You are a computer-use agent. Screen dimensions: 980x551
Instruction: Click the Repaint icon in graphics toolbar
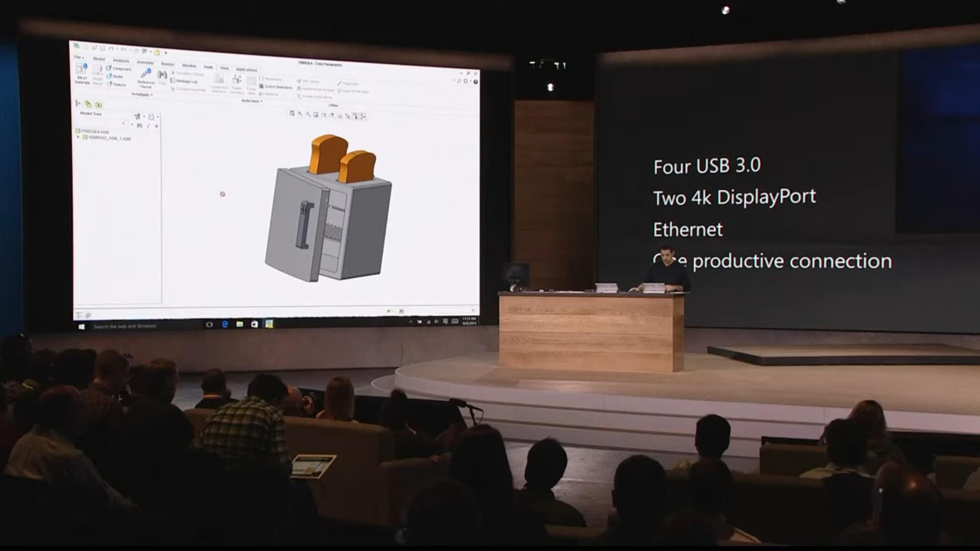[x=316, y=115]
